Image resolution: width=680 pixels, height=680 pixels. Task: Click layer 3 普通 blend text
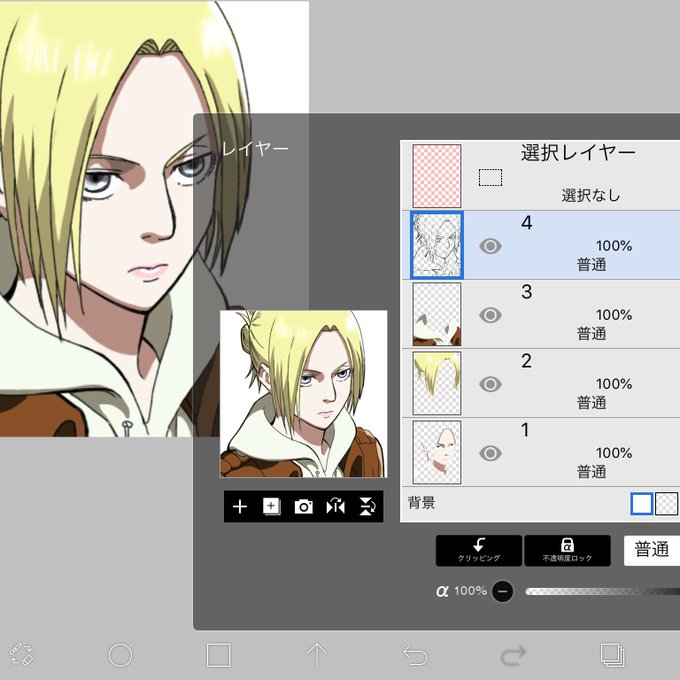[591, 333]
